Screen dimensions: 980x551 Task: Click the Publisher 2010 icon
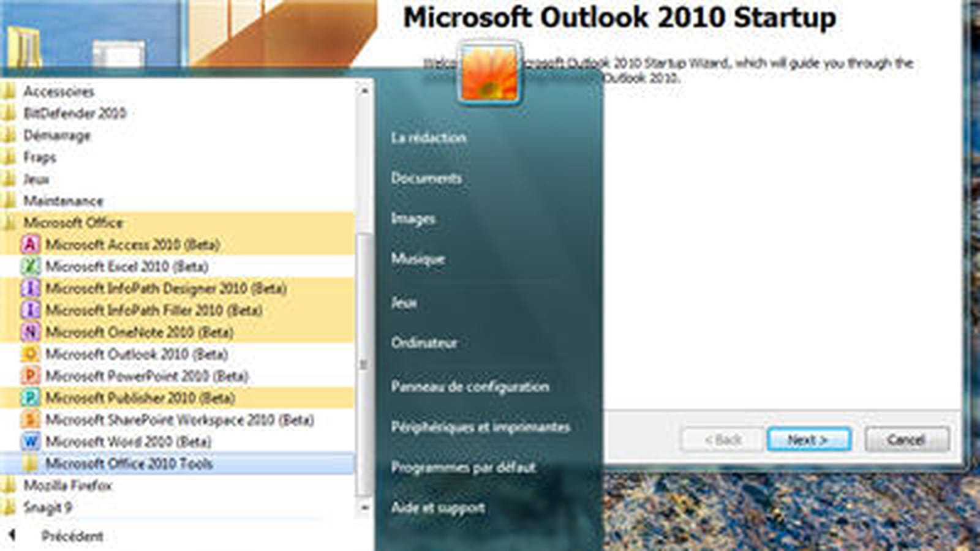pos(30,398)
